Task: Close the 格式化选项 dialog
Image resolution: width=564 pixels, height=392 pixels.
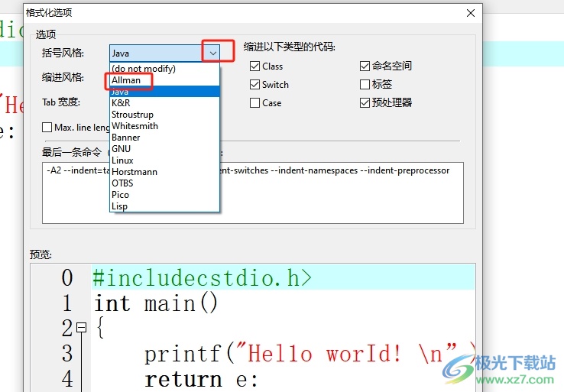Action: tap(471, 12)
